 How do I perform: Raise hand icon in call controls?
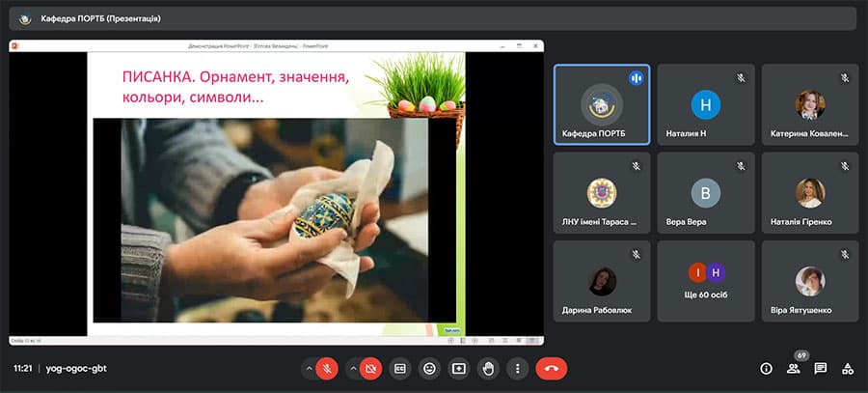(x=488, y=369)
